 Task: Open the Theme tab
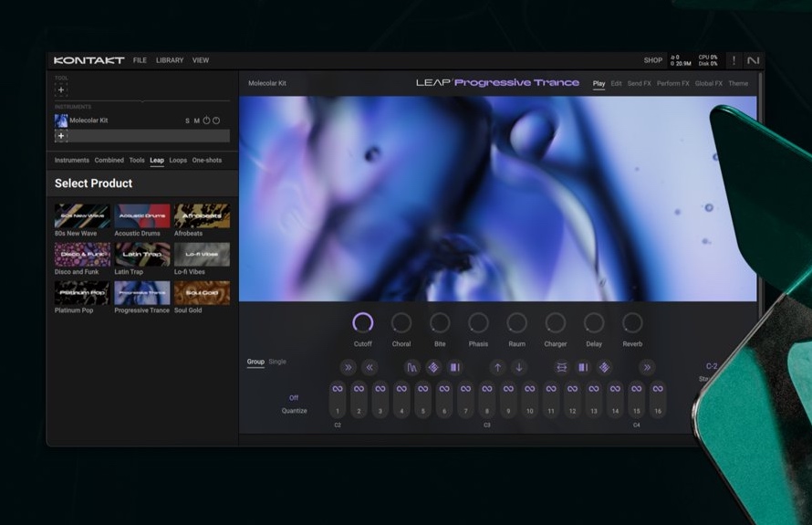(x=738, y=83)
